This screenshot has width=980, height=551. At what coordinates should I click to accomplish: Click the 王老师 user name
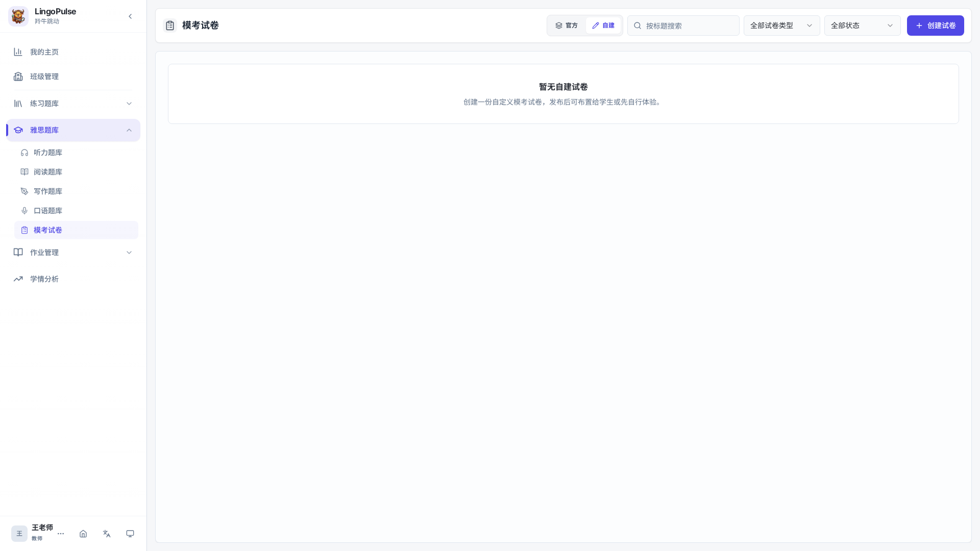pos(42,528)
